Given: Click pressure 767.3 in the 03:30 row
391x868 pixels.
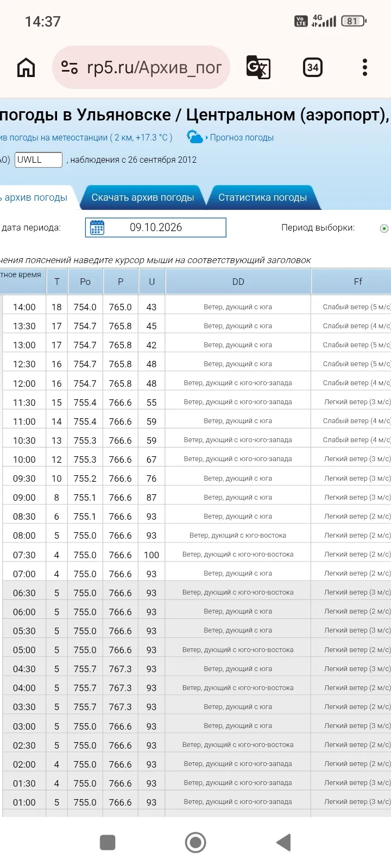Looking at the screenshot, I should point(121,707).
